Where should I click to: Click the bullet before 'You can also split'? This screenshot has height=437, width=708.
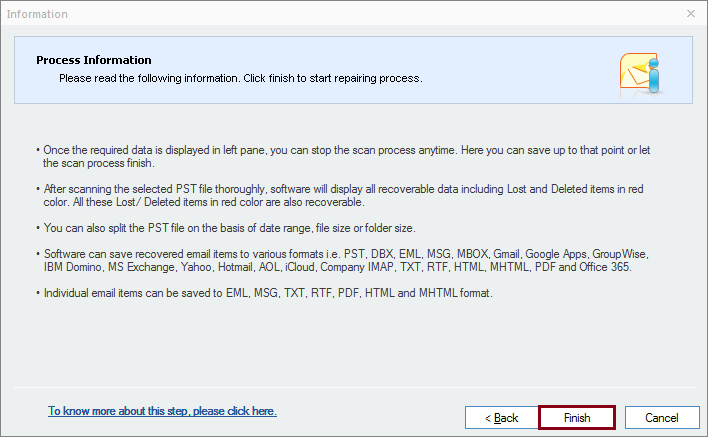coord(37,226)
